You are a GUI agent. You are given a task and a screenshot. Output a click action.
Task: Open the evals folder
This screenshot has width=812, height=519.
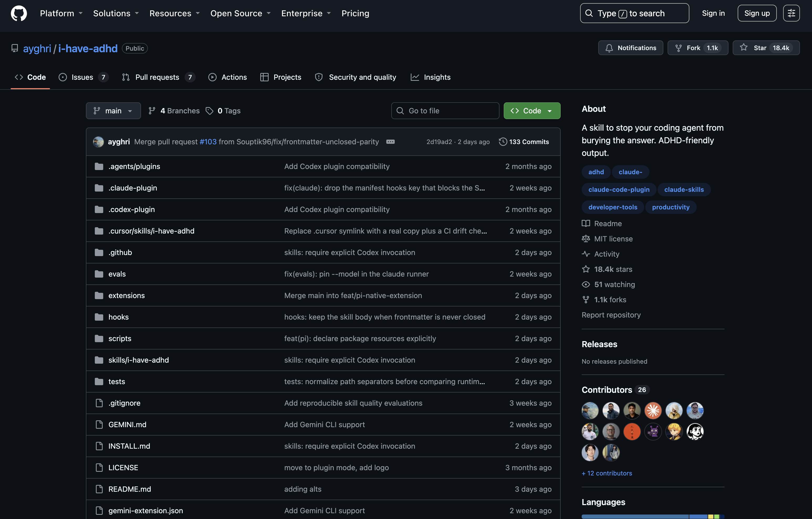point(117,274)
